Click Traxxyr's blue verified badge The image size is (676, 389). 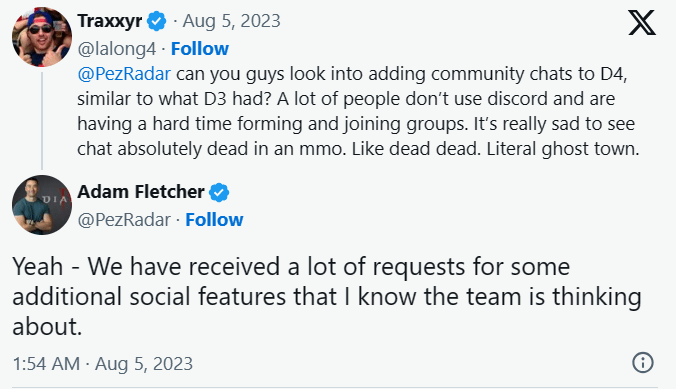coord(156,21)
